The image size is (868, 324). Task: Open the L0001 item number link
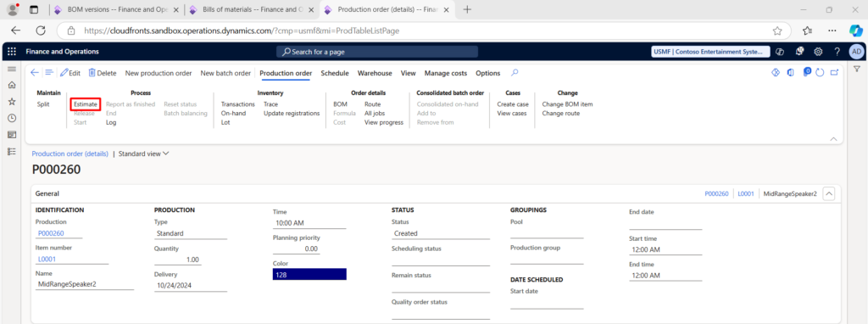[47, 260]
